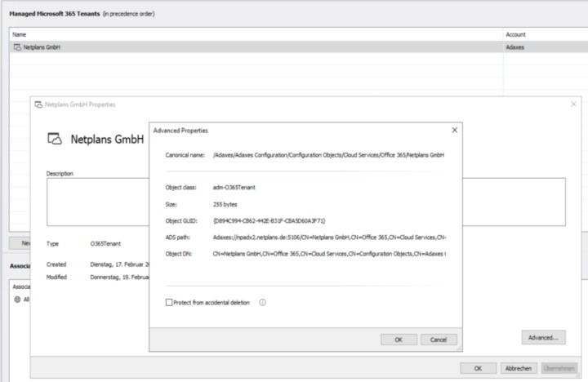Open the Advanced... button in Properties
This screenshot has width=588, height=382.
tap(543, 336)
